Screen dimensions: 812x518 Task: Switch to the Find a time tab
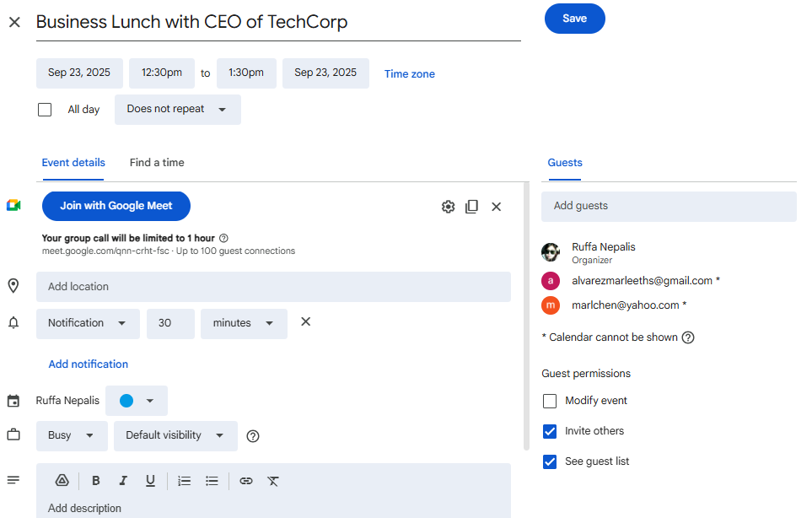pos(157,163)
